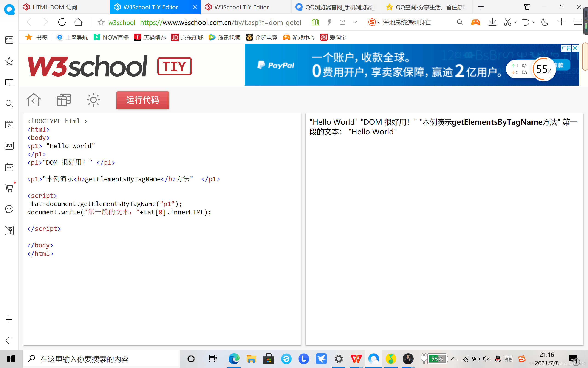Open the 游戏中心 bookmark

click(x=299, y=37)
